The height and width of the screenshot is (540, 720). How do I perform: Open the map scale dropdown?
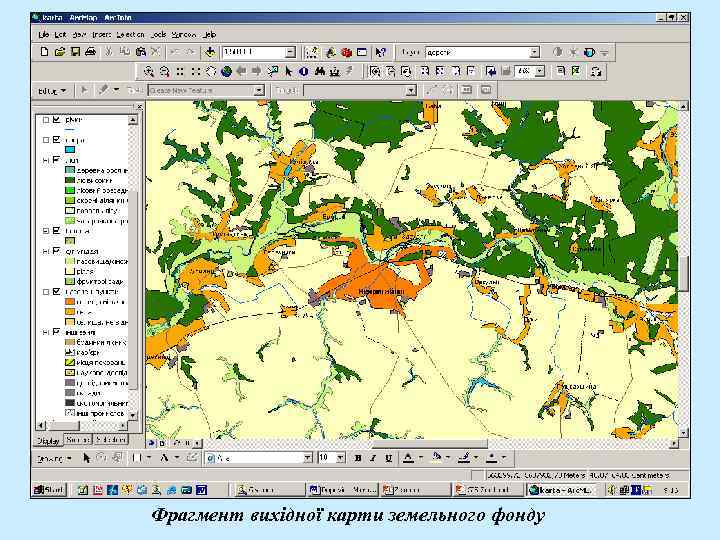pyautogui.click(x=290, y=52)
